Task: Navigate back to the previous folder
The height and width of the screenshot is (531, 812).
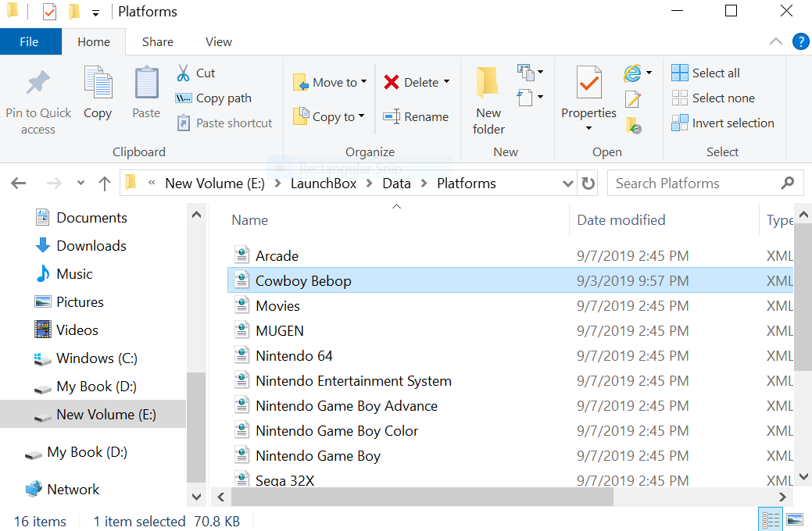Action: click(19, 184)
